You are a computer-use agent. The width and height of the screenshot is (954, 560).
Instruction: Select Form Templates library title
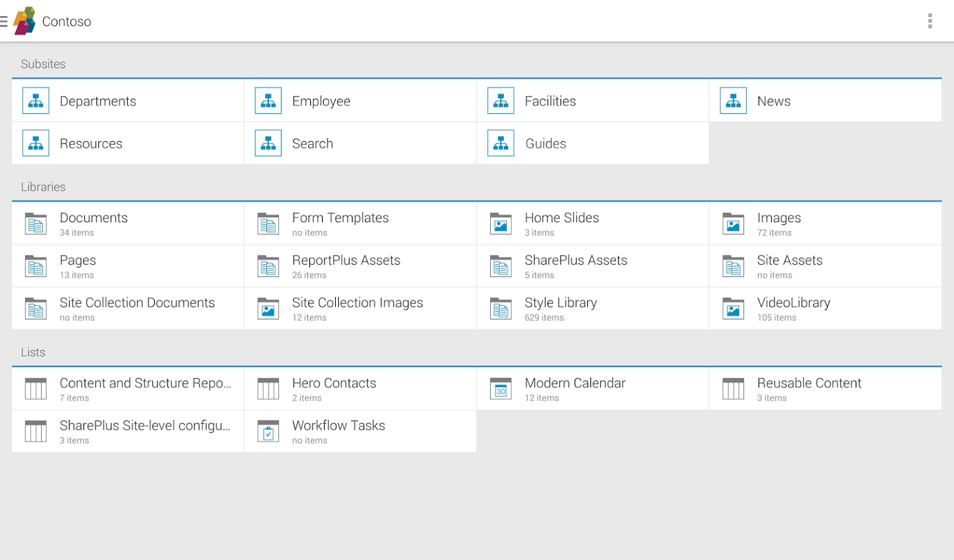(341, 218)
